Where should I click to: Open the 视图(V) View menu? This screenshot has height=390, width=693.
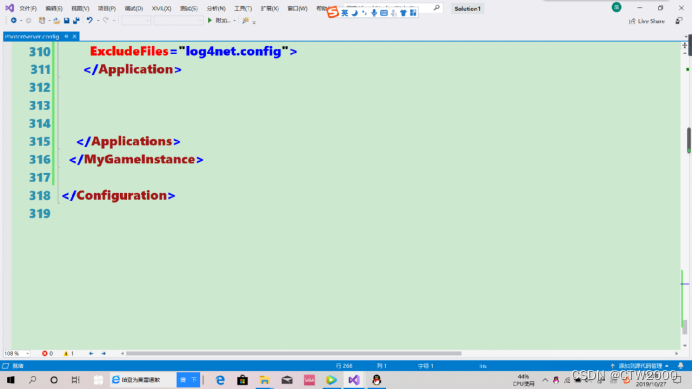pyautogui.click(x=80, y=8)
